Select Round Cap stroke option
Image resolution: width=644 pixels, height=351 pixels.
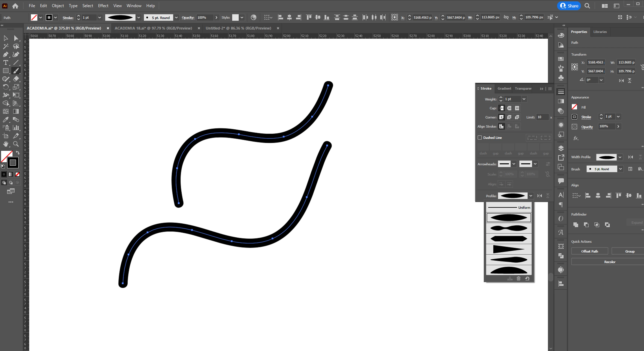[509, 108]
